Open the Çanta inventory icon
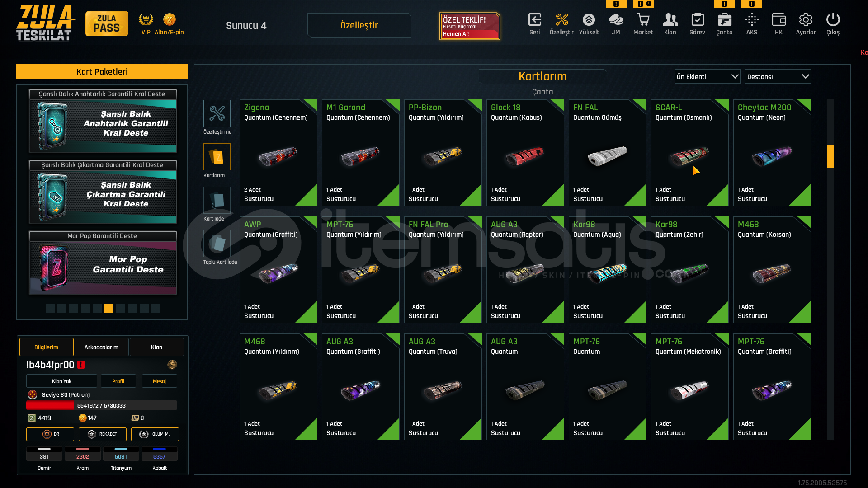 click(x=724, y=20)
